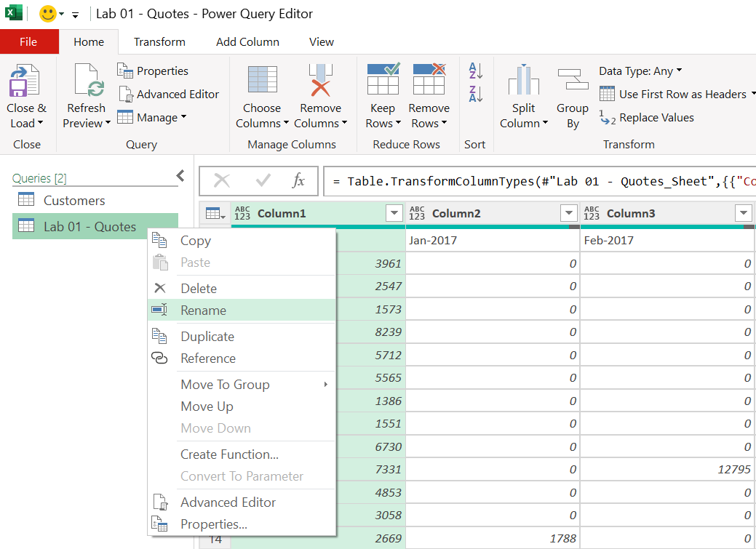Click the Group By icon
Viewport: 756px width, 549px height.
click(573, 79)
